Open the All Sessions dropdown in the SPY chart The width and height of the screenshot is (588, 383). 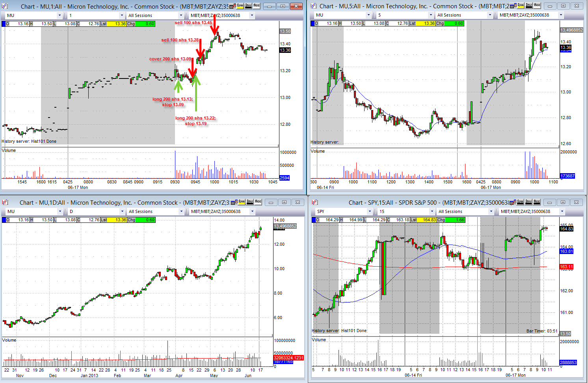pyautogui.click(x=491, y=211)
